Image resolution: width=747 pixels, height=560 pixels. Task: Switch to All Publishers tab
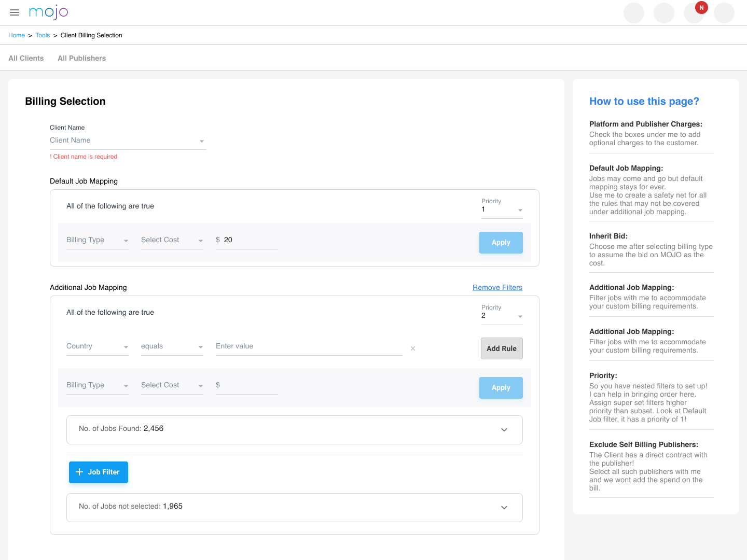pyautogui.click(x=81, y=58)
